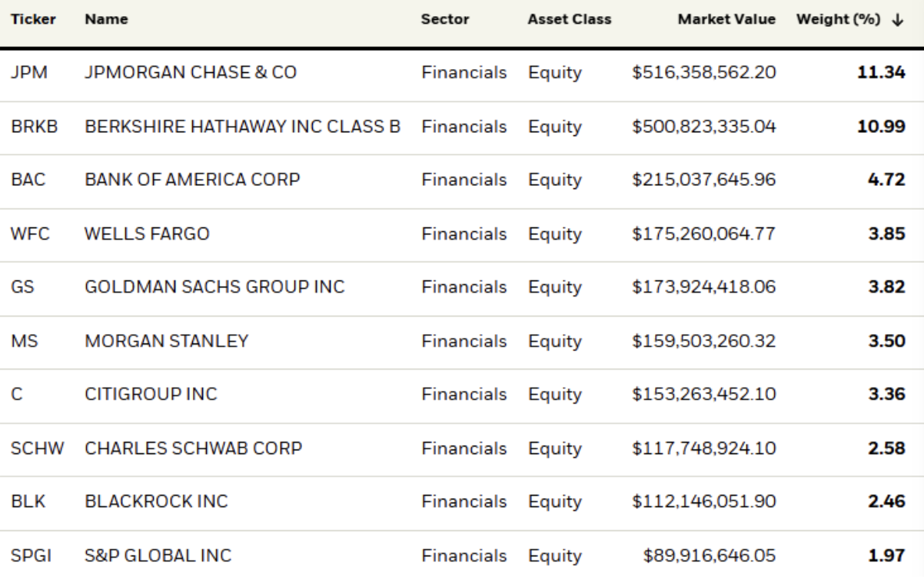This screenshot has height=584, width=924.
Task: Sort by Name column header
Action: [x=97, y=21]
